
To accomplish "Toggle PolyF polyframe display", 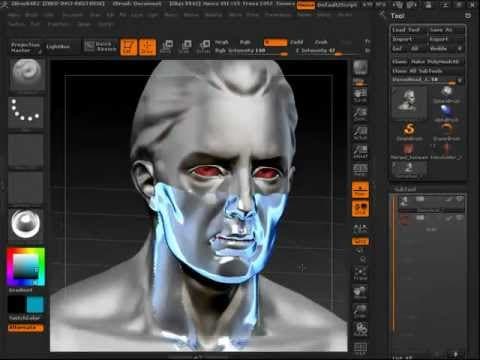I will [x=360, y=348].
